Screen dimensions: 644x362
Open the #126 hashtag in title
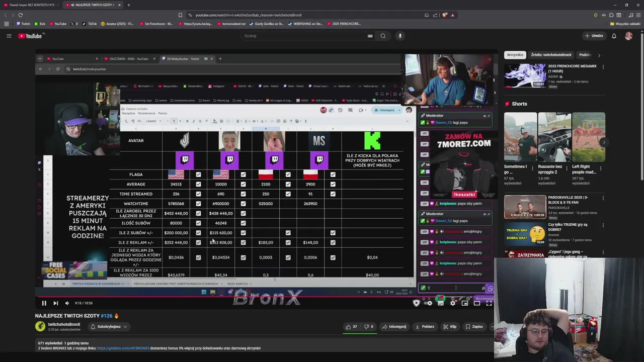point(106,316)
